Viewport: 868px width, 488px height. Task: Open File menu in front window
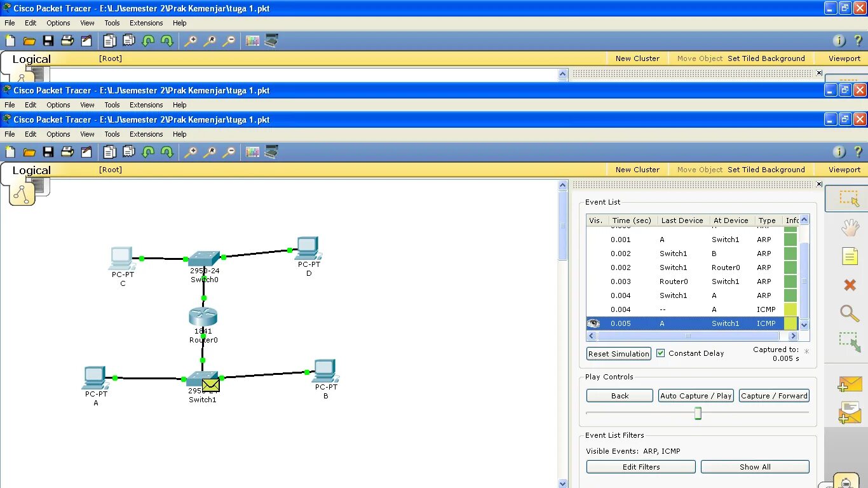pyautogui.click(x=10, y=134)
